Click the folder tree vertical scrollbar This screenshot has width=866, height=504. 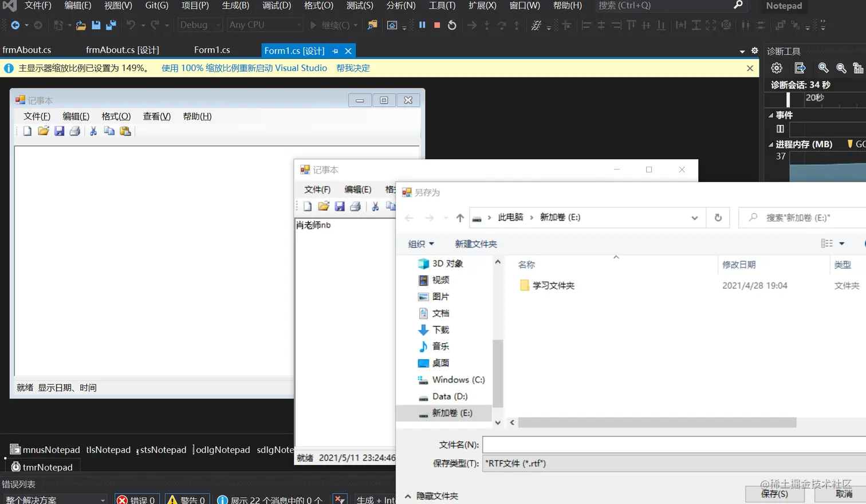click(498, 373)
